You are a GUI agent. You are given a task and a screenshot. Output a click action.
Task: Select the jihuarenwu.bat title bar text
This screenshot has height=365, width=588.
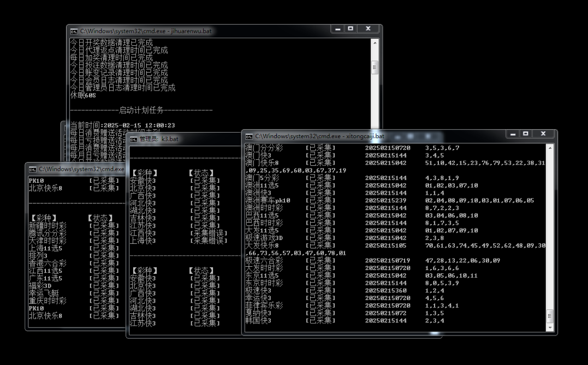point(145,31)
